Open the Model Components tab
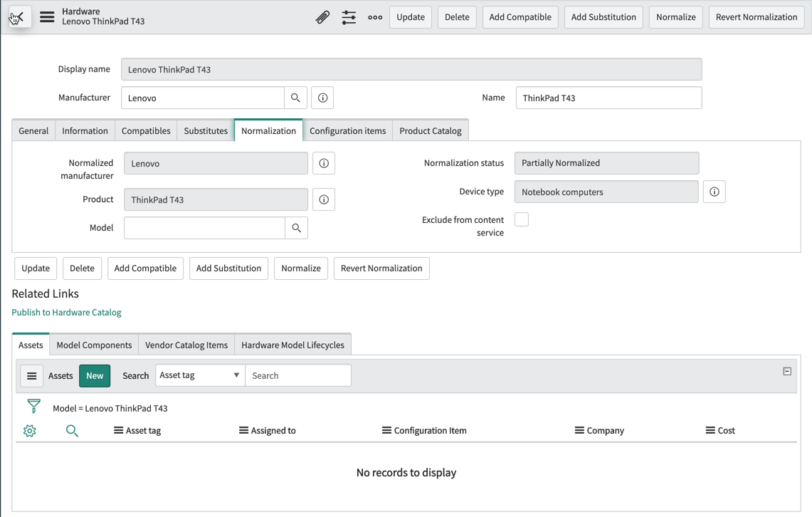812x517 pixels. (x=94, y=345)
